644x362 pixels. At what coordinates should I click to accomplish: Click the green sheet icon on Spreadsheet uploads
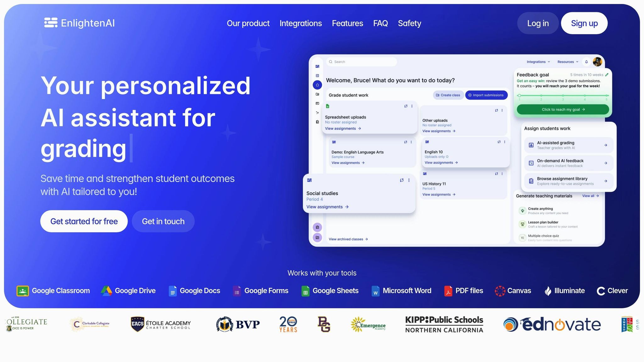328,106
